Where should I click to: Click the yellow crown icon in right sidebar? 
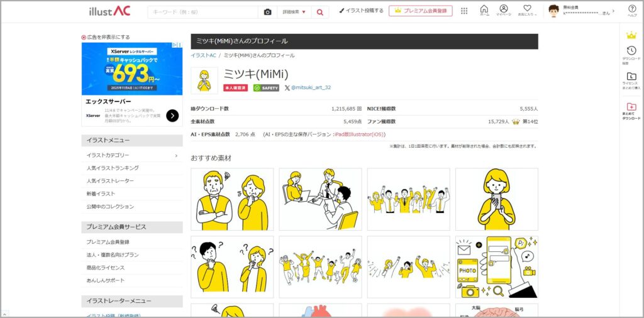tap(631, 35)
